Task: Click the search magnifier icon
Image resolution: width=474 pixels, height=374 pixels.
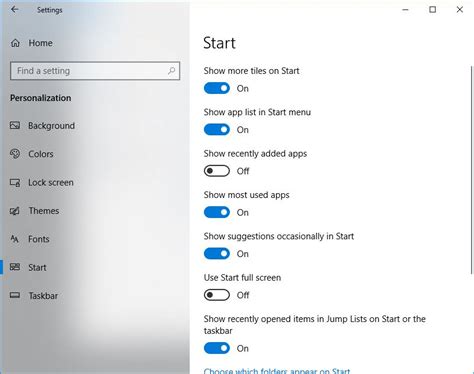Action: 171,71
